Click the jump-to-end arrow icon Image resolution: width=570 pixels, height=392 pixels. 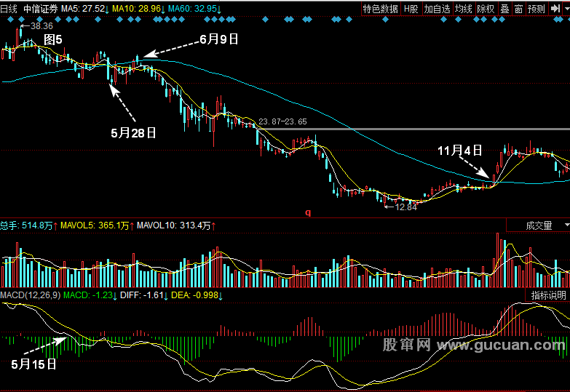click(x=555, y=9)
